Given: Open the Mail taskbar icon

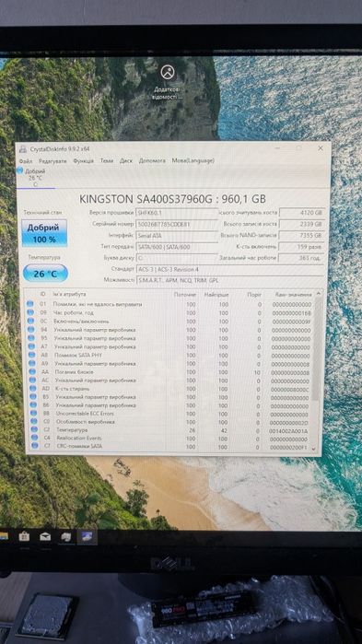Looking at the screenshot, I should coord(45,536).
